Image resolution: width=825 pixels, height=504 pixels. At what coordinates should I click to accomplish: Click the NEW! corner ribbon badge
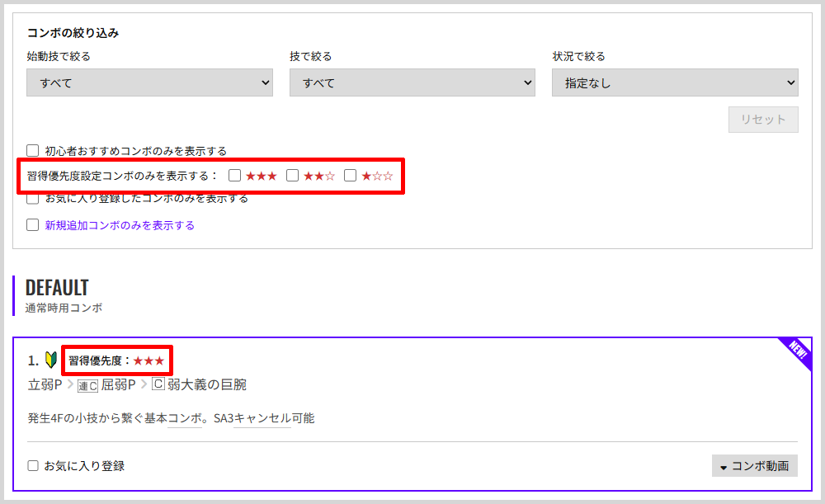[x=797, y=351]
